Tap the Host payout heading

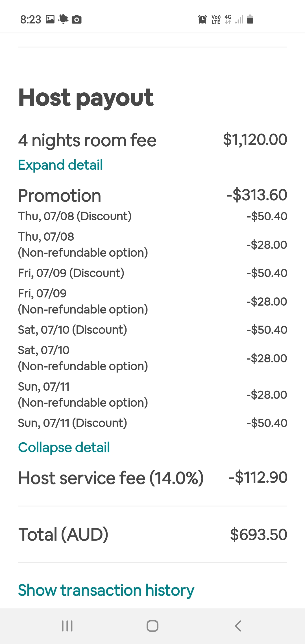tap(86, 98)
